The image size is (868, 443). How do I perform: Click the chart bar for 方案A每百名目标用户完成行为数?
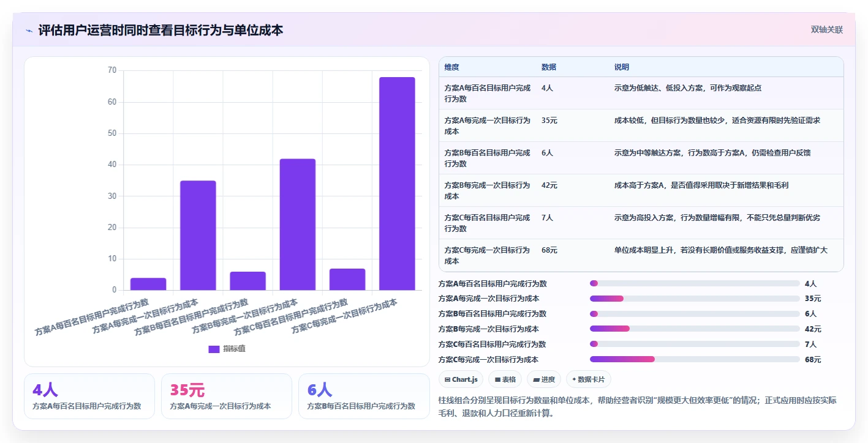coord(148,284)
